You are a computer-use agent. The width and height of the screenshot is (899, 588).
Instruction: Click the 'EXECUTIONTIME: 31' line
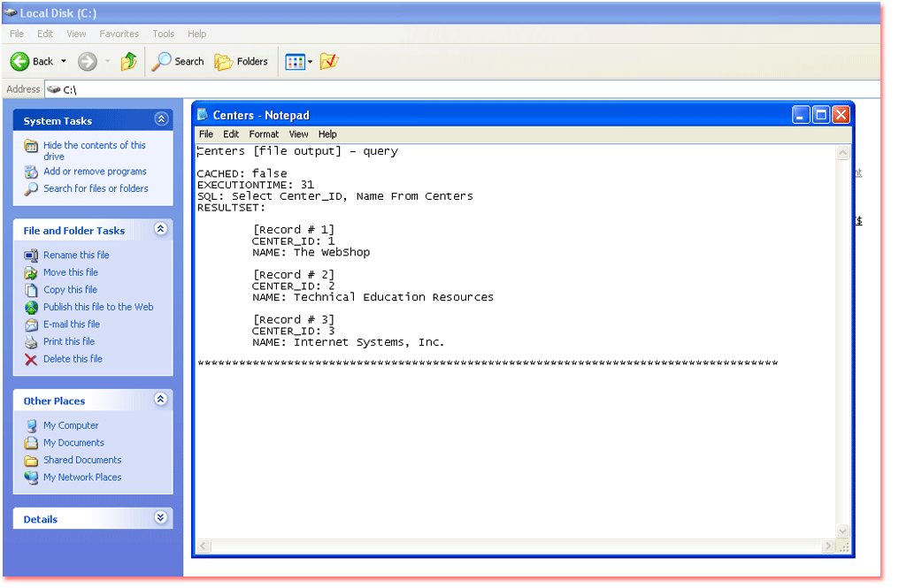(x=256, y=185)
